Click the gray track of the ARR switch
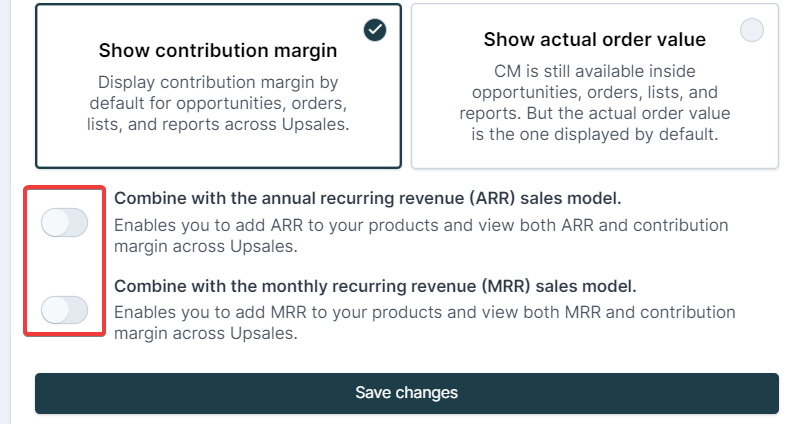The width and height of the screenshot is (812, 424). point(79,223)
